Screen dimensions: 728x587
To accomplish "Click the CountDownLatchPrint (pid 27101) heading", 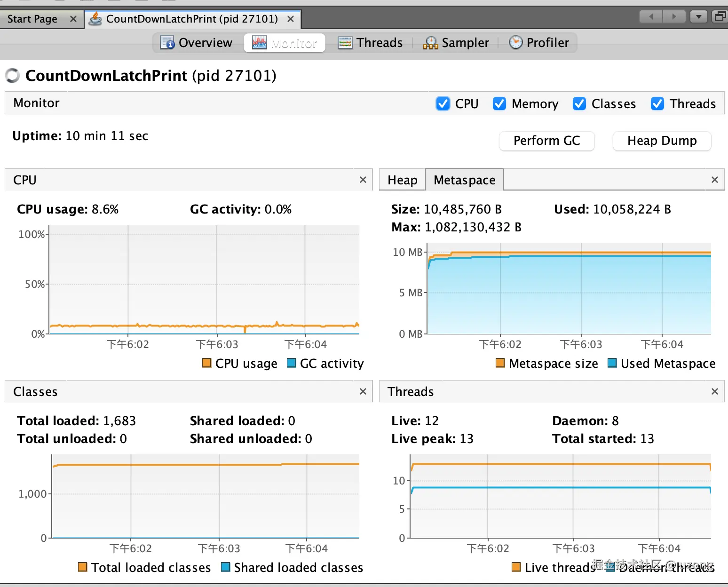I will click(151, 75).
